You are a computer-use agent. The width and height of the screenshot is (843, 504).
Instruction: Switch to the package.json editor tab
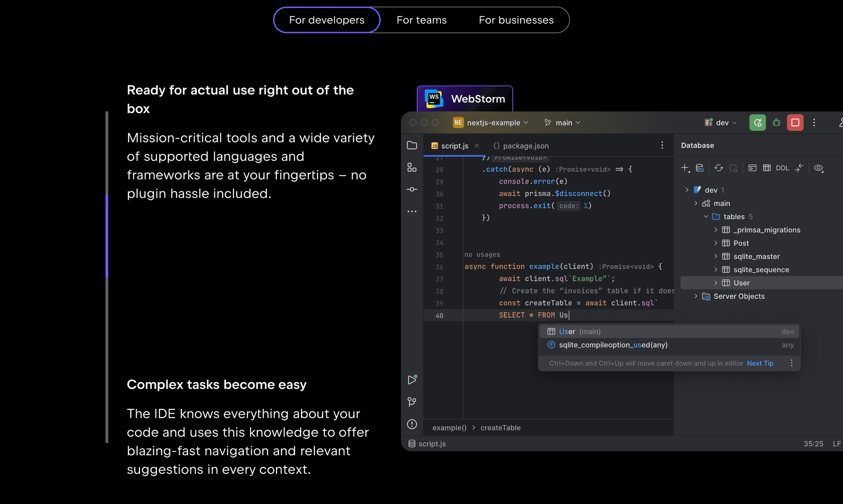point(521,146)
